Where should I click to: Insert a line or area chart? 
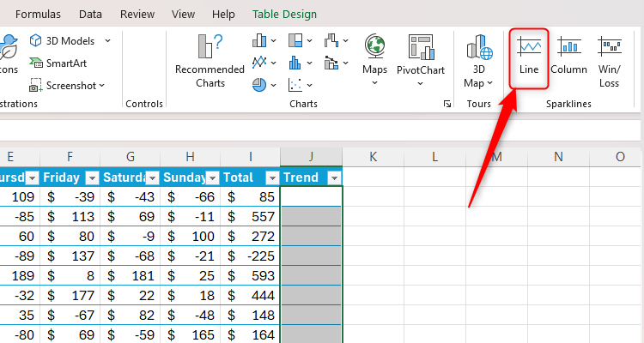tap(264, 63)
